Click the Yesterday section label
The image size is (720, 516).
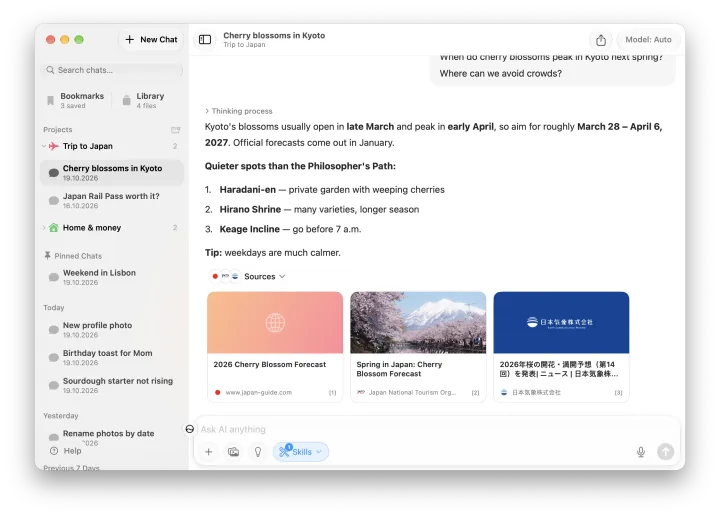pos(61,415)
